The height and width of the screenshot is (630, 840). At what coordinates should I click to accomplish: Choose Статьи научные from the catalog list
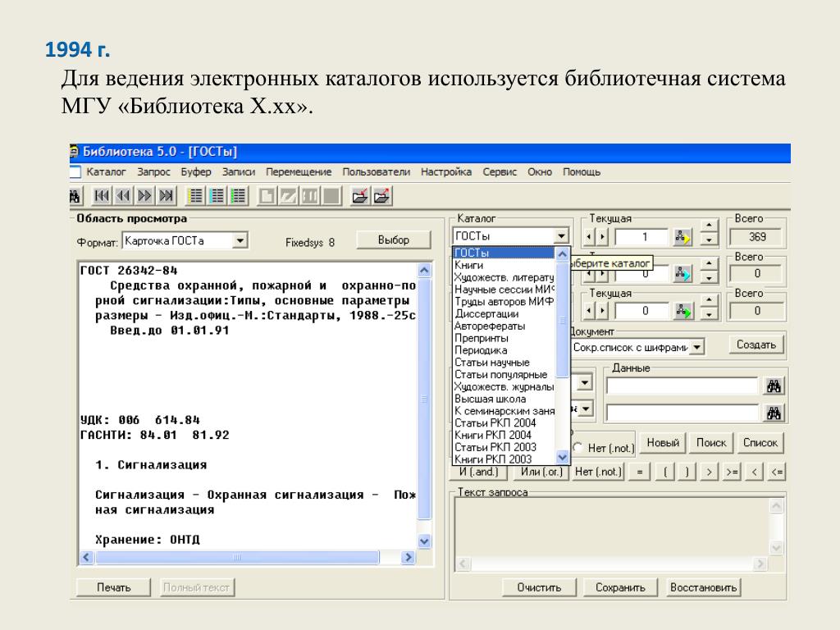pos(504,363)
